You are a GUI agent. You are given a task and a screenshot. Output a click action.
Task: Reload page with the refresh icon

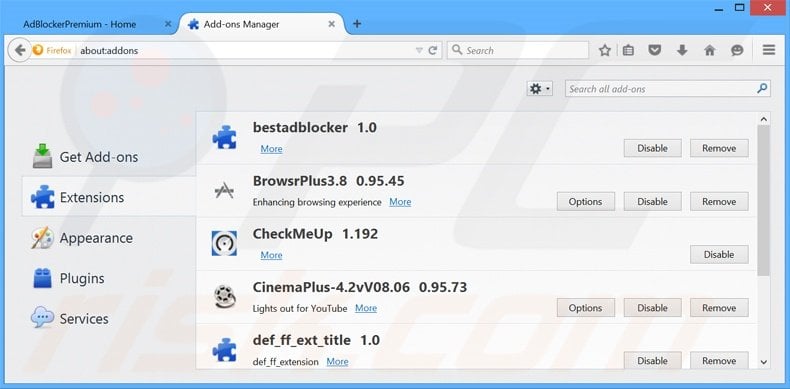click(432, 50)
